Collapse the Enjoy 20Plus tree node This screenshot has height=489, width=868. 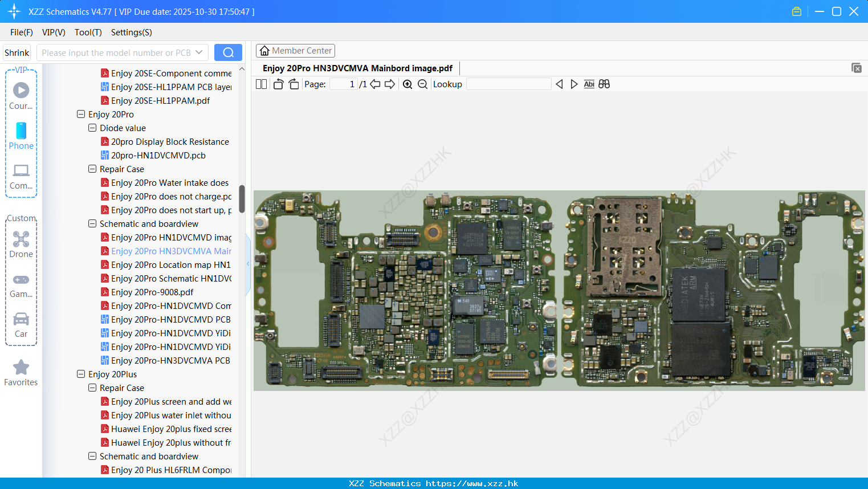pos(81,374)
